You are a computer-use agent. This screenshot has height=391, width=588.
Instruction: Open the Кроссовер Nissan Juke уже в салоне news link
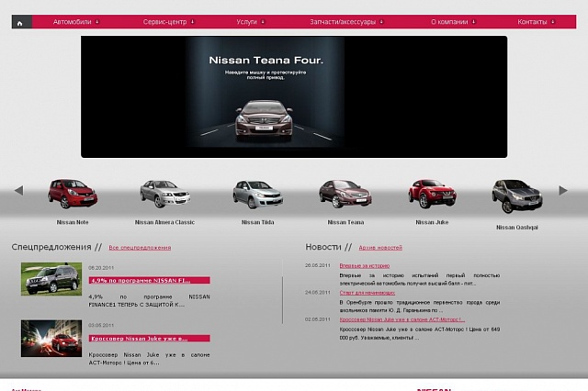coord(402,319)
